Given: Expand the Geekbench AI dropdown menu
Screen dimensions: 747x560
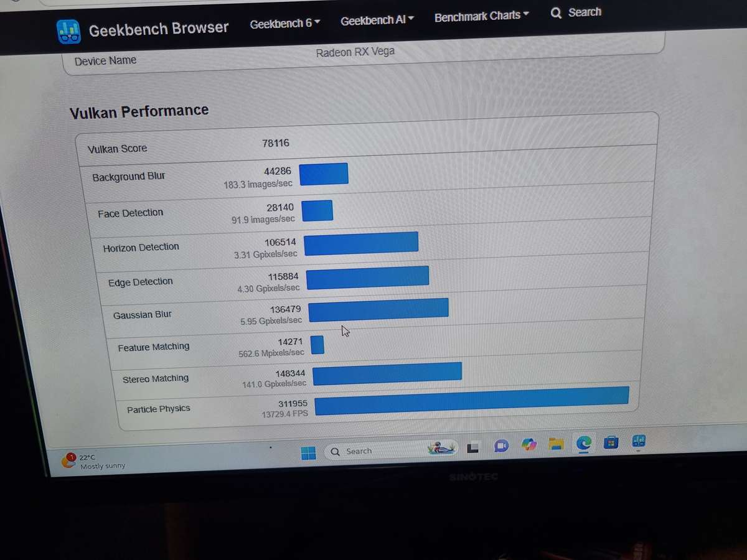Looking at the screenshot, I should [377, 20].
